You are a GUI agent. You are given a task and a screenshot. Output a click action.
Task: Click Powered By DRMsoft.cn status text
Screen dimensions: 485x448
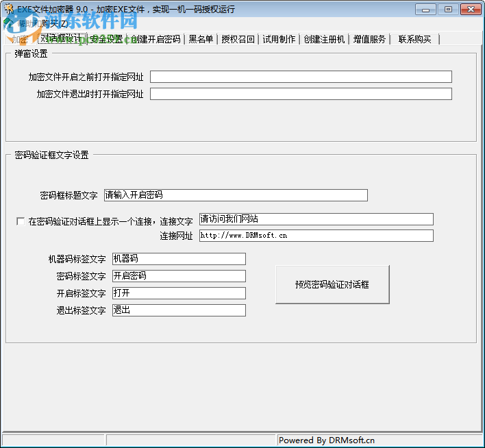(x=327, y=440)
